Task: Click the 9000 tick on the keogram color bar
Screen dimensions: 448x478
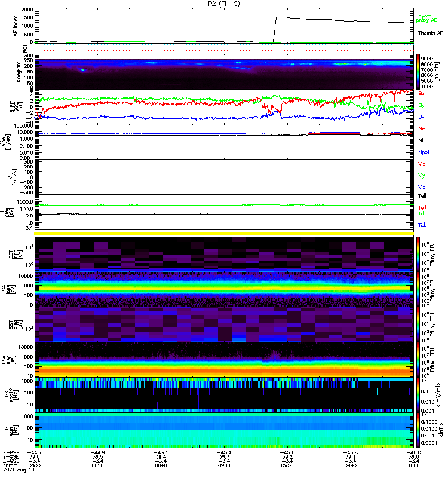Action: point(427,59)
